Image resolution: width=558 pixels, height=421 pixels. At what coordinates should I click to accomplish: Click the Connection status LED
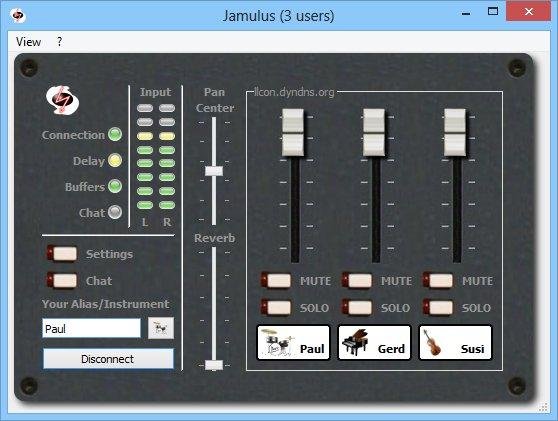115,135
